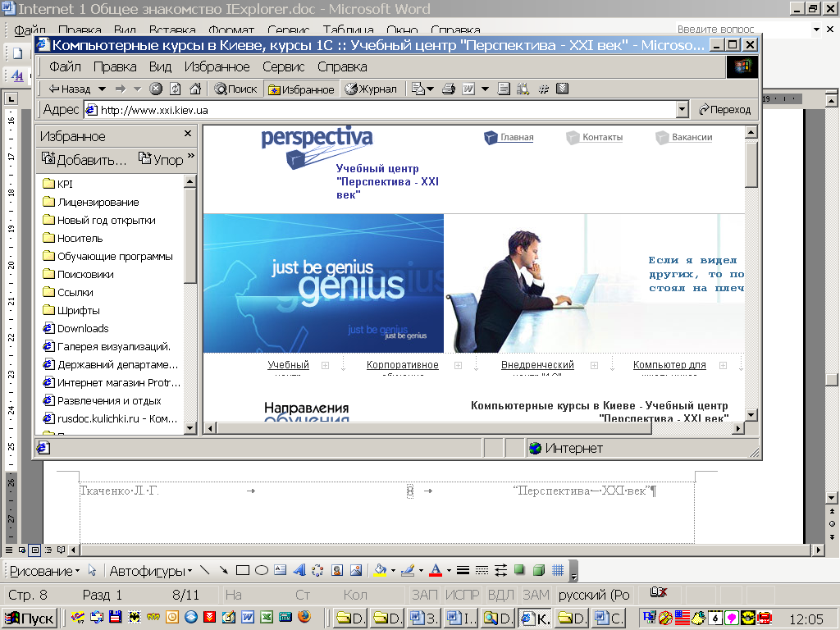Click Edit with Word icon
Screen dimensions: 840x630
468,89
